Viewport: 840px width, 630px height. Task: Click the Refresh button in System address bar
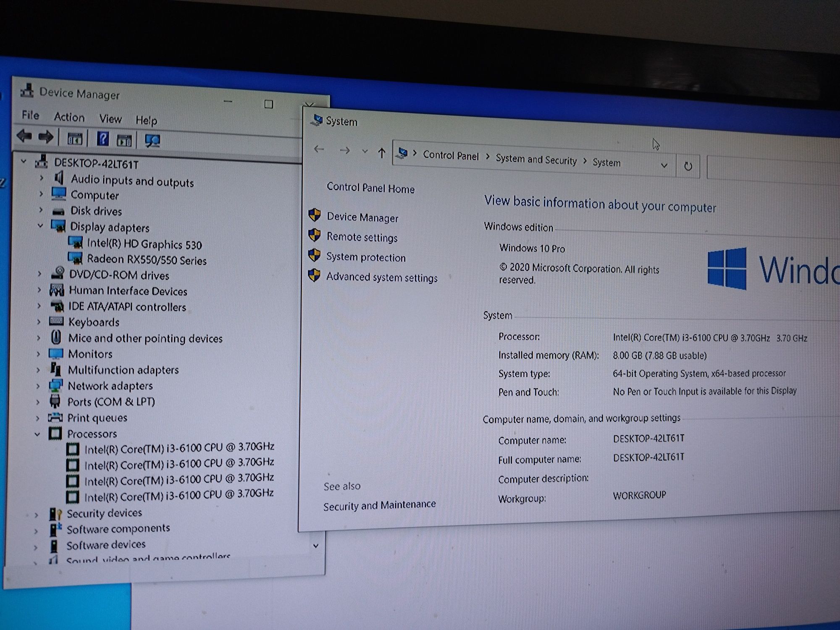[688, 166]
